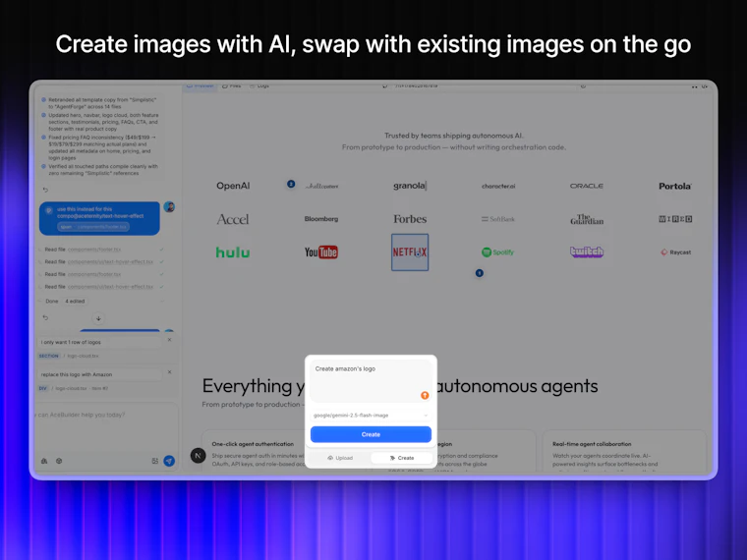
Task: Switch to the Preview tab
Action: [x=201, y=86]
